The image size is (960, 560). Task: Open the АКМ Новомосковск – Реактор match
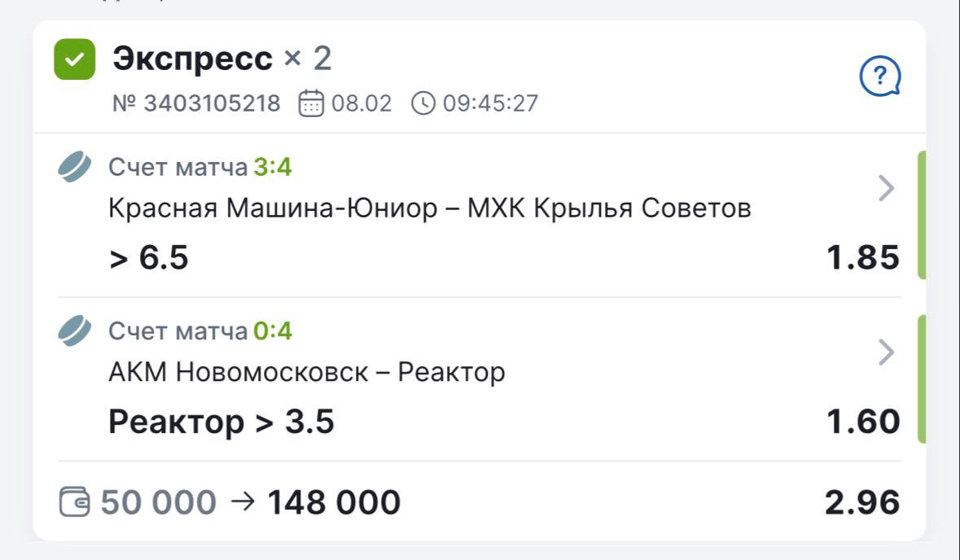pos(306,373)
